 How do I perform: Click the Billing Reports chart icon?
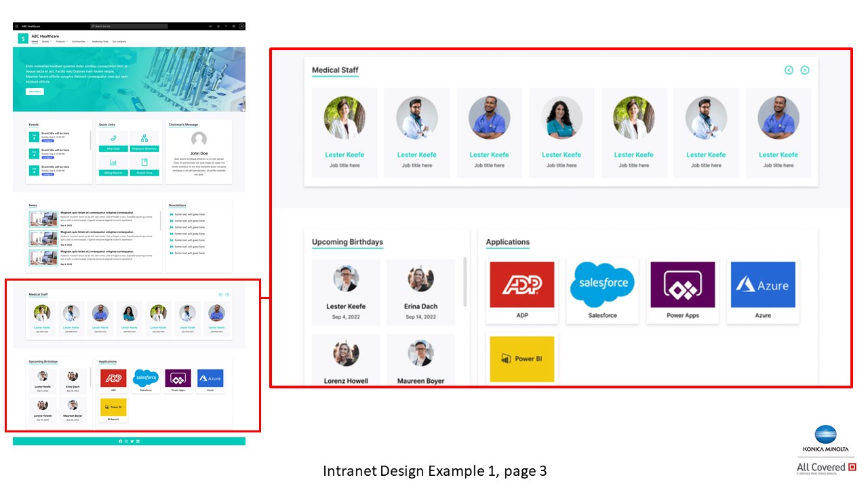point(113,163)
